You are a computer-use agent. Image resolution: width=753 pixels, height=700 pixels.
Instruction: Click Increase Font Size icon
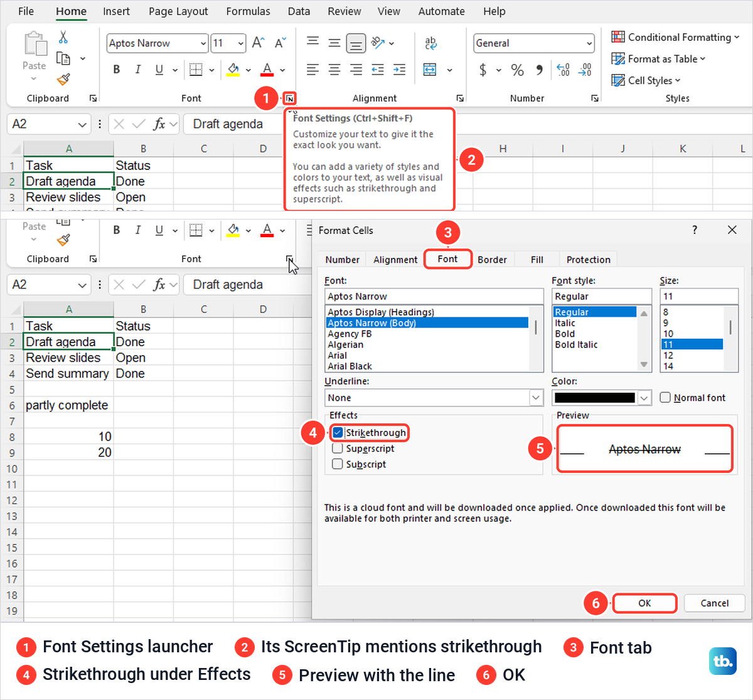(x=258, y=43)
